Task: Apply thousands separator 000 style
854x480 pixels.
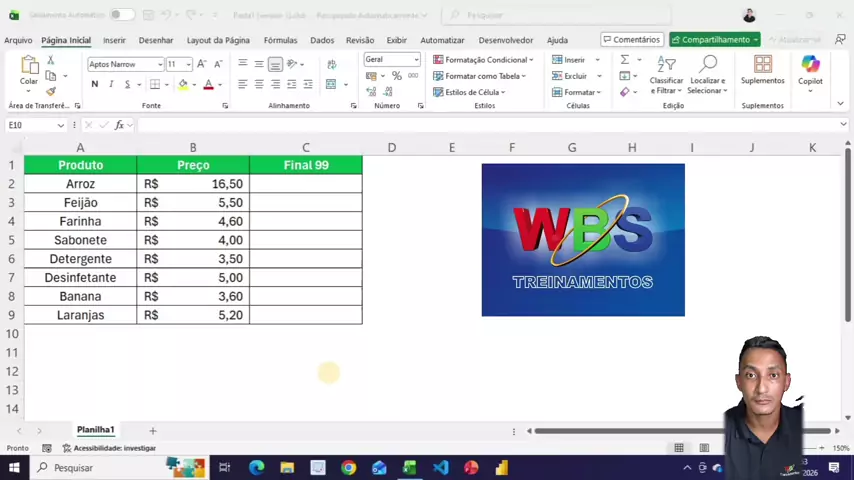Action: pyautogui.click(x=413, y=76)
